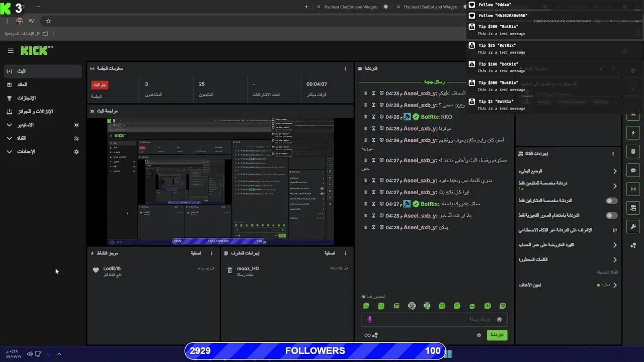Open chat settings gear icon
The height and width of the screenshot is (362, 644).
(x=479, y=335)
